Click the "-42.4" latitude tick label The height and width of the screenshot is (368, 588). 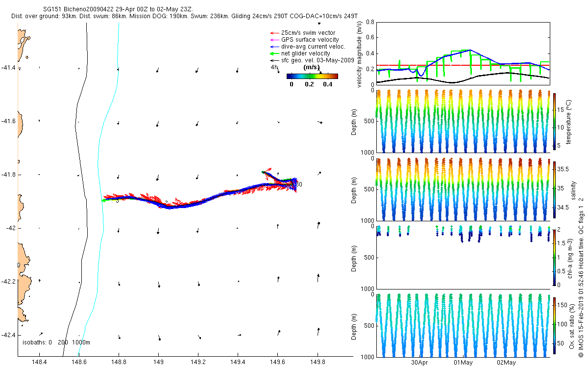8,335
